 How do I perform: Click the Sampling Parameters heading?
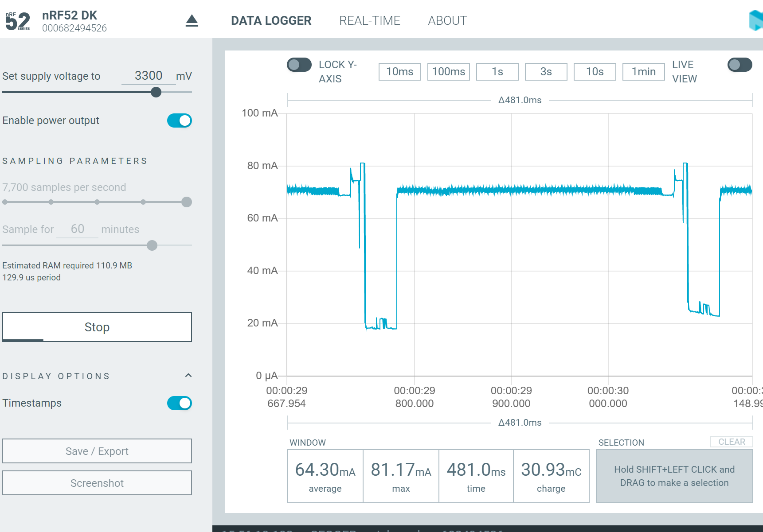[75, 161]
